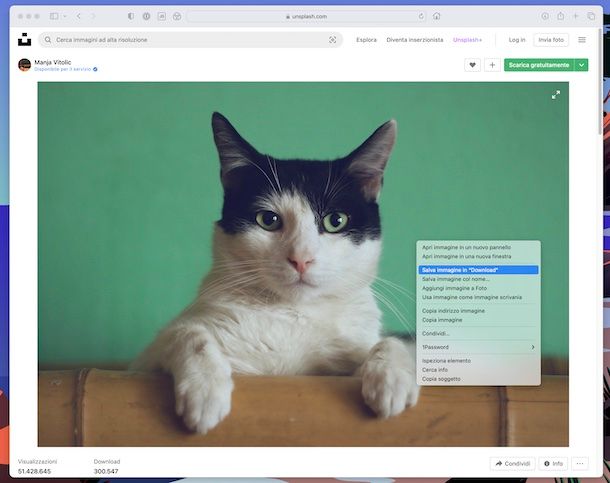Open the Esplora link

[366, 40]
